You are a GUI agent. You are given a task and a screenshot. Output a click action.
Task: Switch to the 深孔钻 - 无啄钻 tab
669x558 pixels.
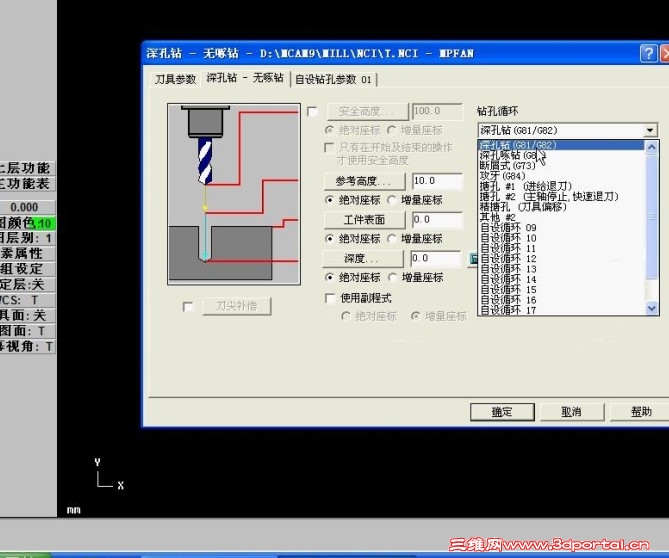245,78
